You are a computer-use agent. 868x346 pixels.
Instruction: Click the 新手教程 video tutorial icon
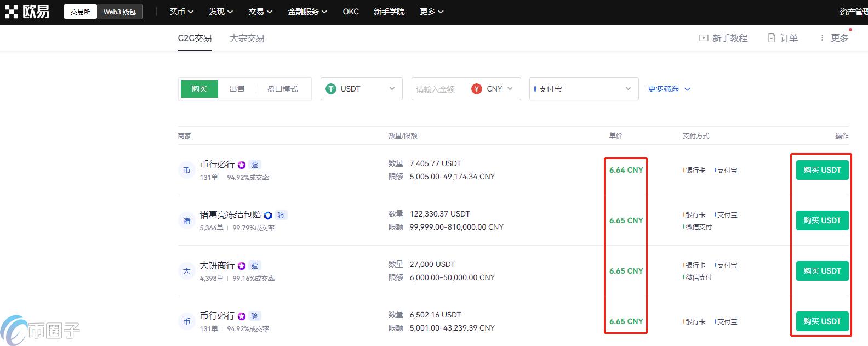pos(704,38)
